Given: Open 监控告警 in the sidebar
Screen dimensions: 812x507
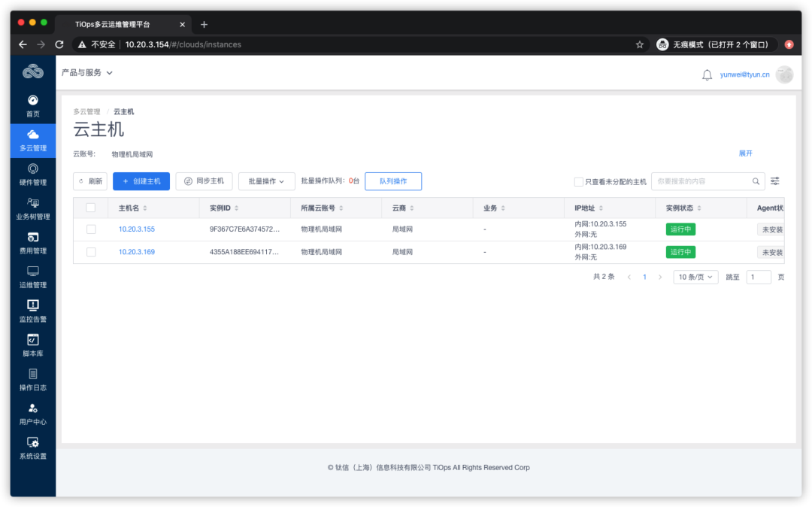Looking at the screenshot, I should (32, 310).
